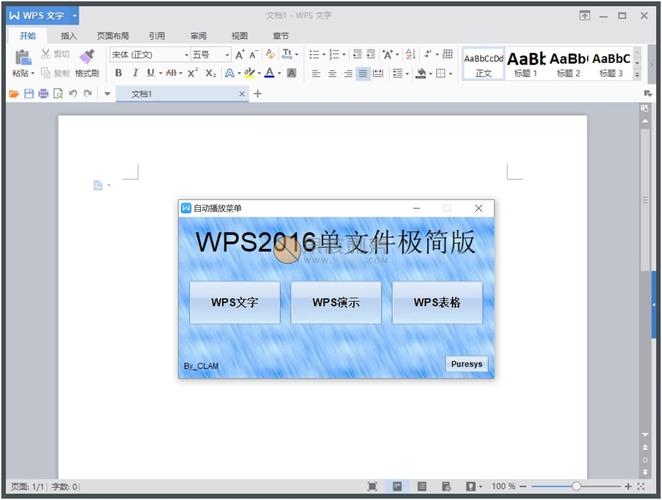Click the print icon in quick access toolbar
Screen dimensions: 662x500
tap(43, 94)
